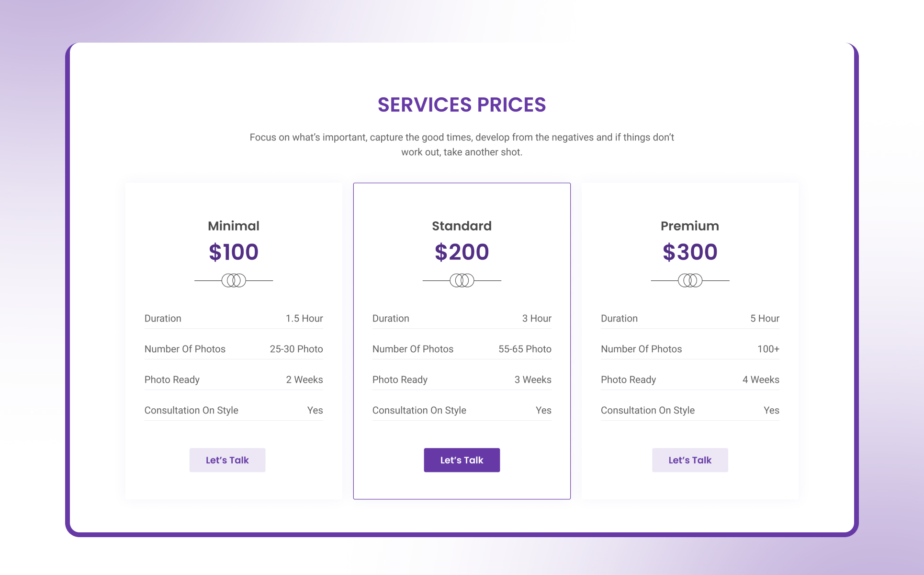The height and width of the screenshot is (575, 924).
Task: Click the Services Prices heading
Action: click(462, 104)
